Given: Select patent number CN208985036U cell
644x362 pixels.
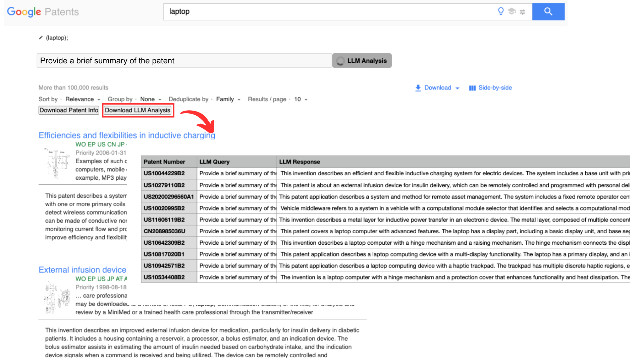Looking at the screenshot, I should (169, 231).
